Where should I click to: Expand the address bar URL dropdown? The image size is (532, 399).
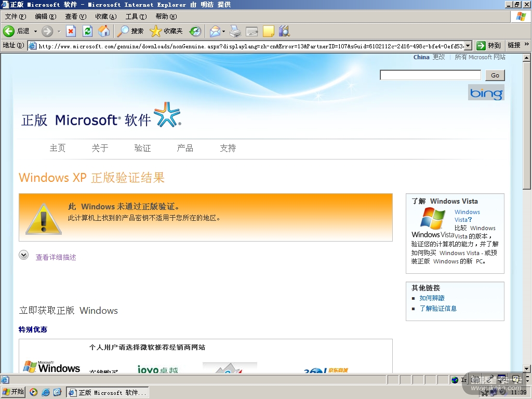click(x=468, y=46)
